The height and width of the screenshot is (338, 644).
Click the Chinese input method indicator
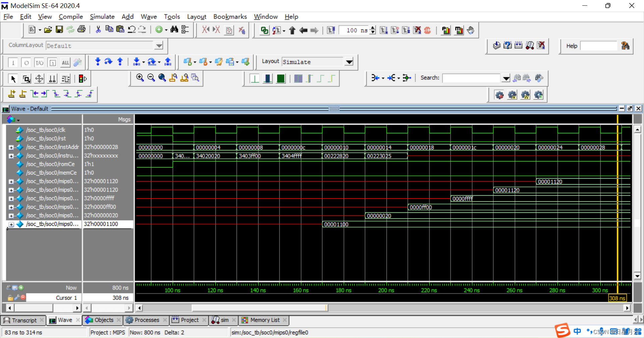tap(577, 331)
